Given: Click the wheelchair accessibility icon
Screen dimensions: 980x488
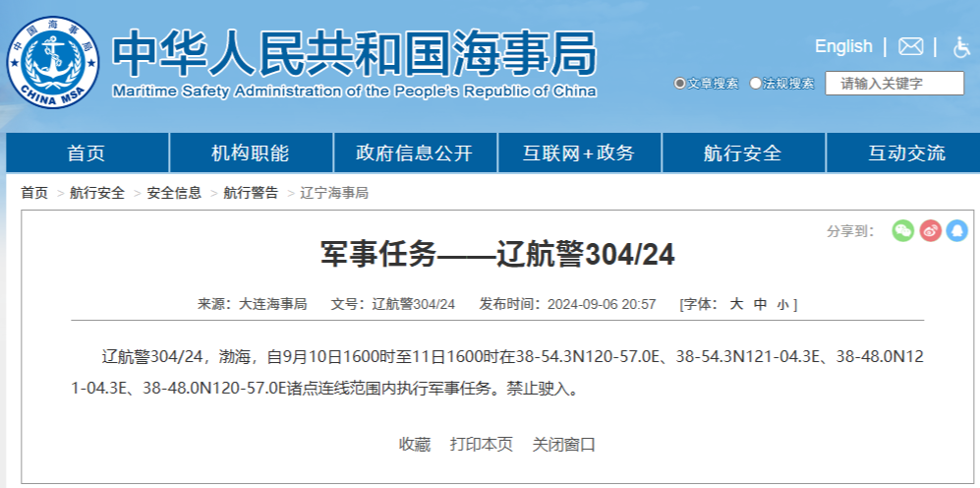Looking at the screenshot, I should pos(960,47).
